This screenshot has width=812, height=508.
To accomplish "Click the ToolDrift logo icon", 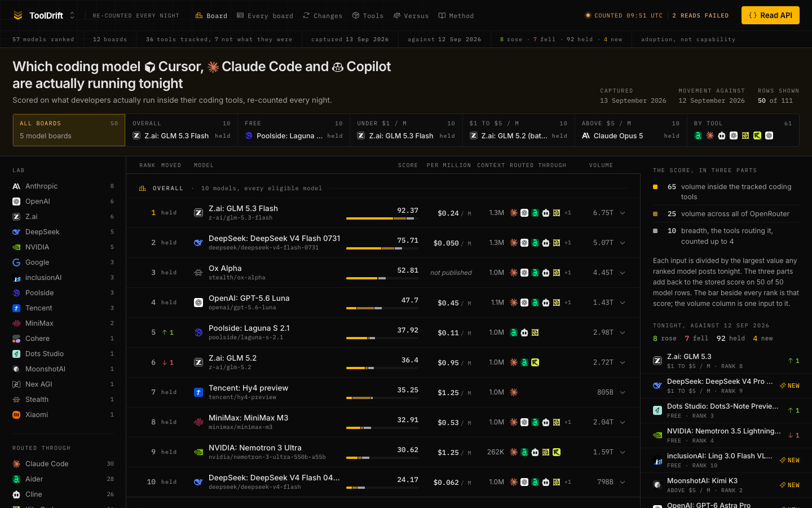I will click(x=18, y=15).
